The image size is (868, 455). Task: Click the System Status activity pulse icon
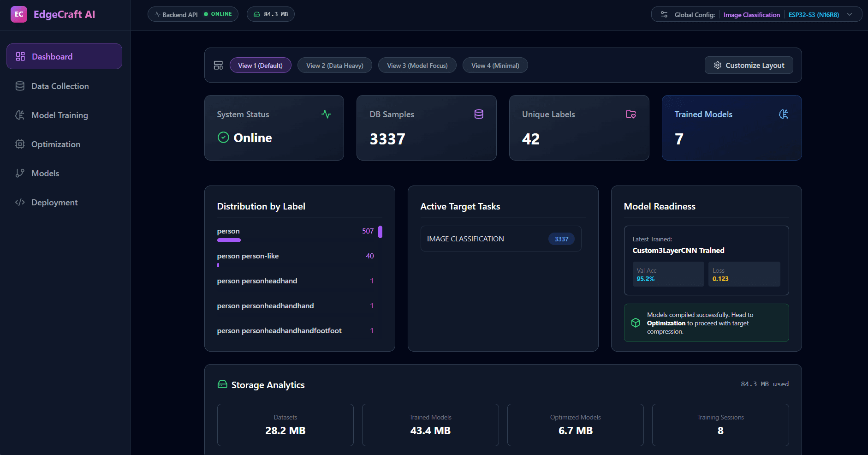pyautogui.click(x=327, y=114)
